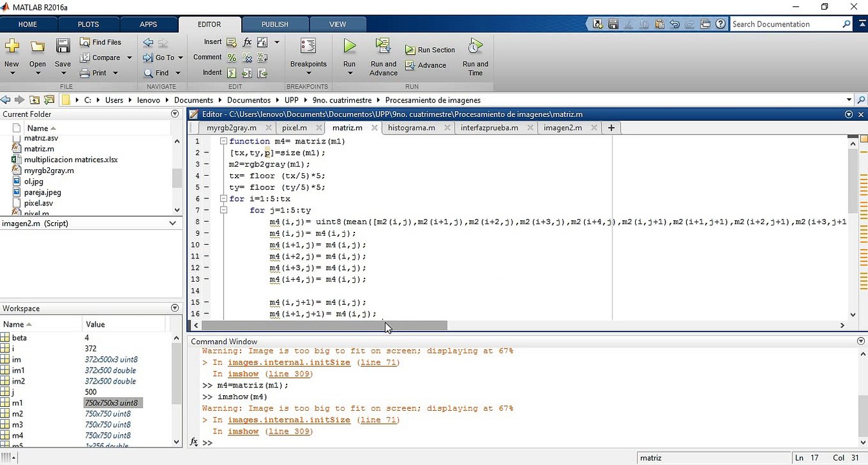868x465 pixels.
Task: Click Search Documentation field
Action: tap(785, 24)
